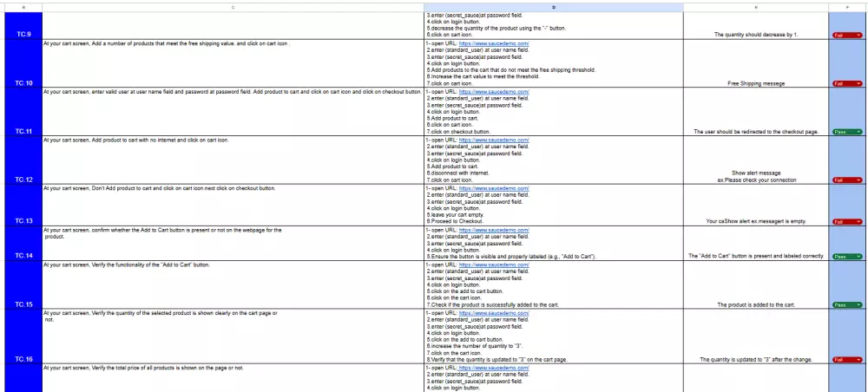Open the saucedemo URL in TC.14 steps
Screen dimensions: 868x392
point(494,230)
